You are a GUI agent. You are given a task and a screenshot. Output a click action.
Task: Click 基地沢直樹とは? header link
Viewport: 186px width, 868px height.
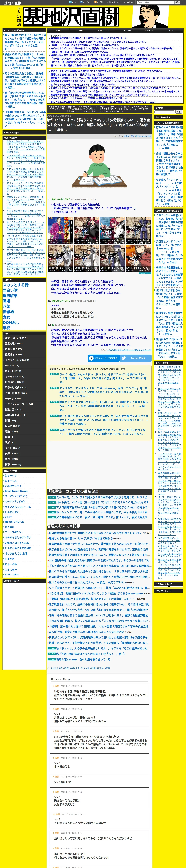coord(113,2)
